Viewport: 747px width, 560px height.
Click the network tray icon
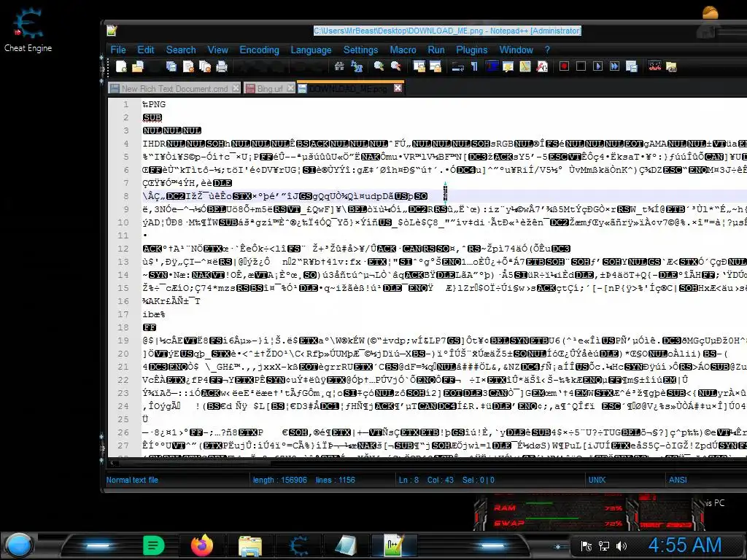point(603,546)
